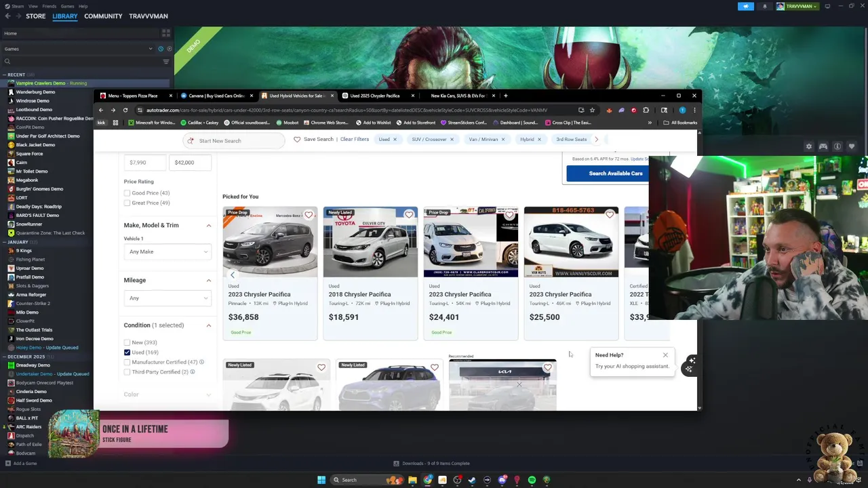Open Spotify from the taskbar
This screenshot has height=488, width=868.
tap(532, 480)
